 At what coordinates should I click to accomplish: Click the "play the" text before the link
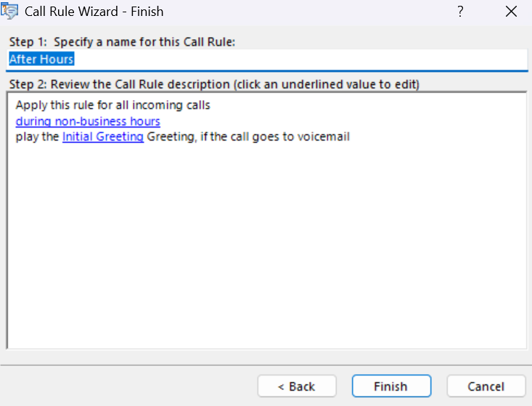(x=37, y=136)
